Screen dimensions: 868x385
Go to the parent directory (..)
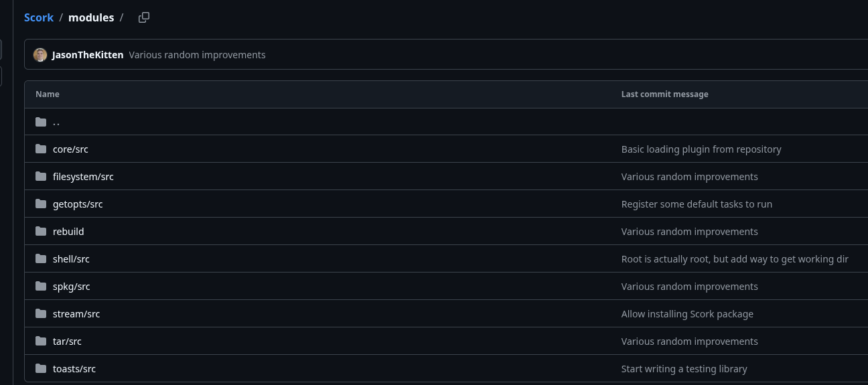click(x=56, y=122)
